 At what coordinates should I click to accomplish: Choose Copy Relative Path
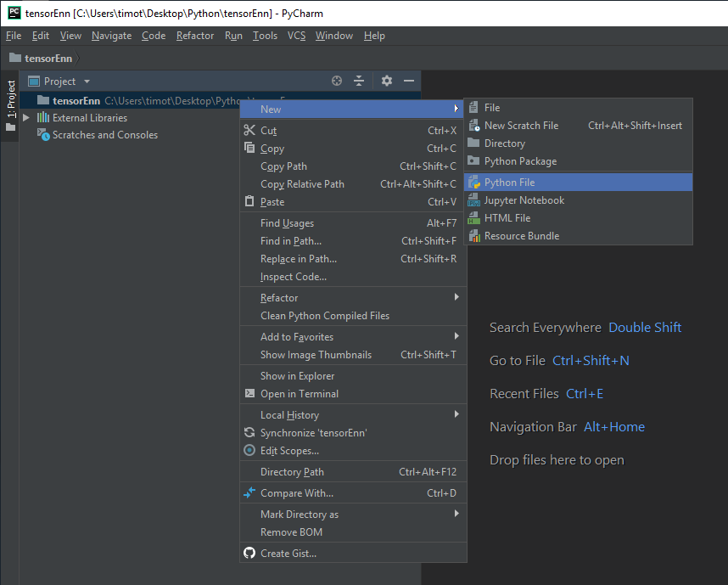pyautogui.click(x=353, y=184)
